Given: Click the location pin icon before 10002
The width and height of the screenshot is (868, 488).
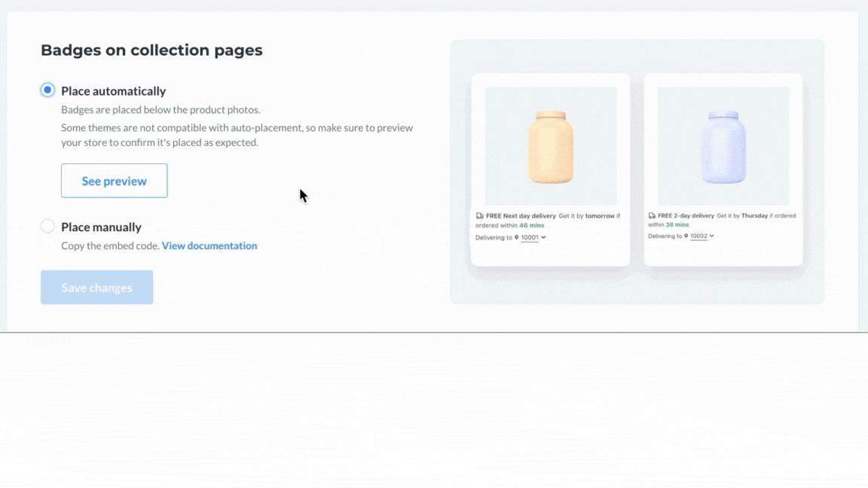Looking at the screenshot, I should [x=686, y=236].
